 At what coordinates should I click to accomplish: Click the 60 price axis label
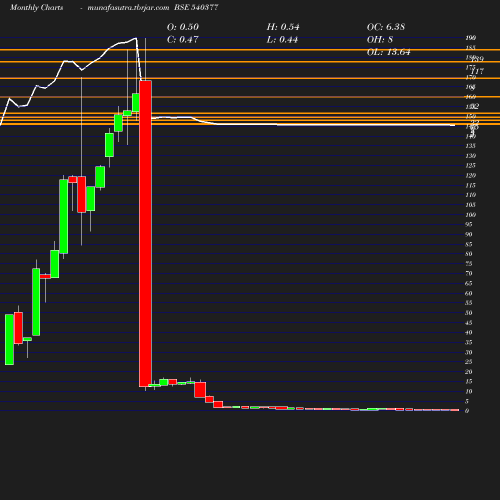click(469, 293)
